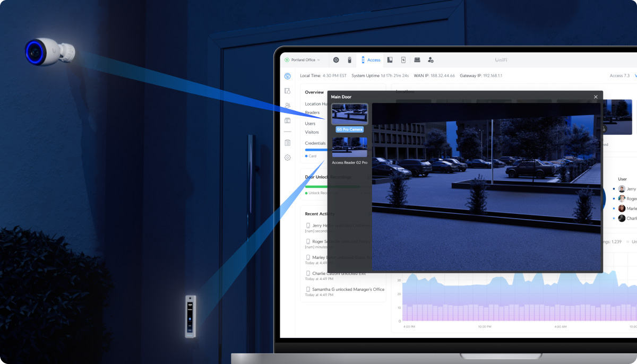Select the G5 Pro Camera thumbnail

coord(349,114)
